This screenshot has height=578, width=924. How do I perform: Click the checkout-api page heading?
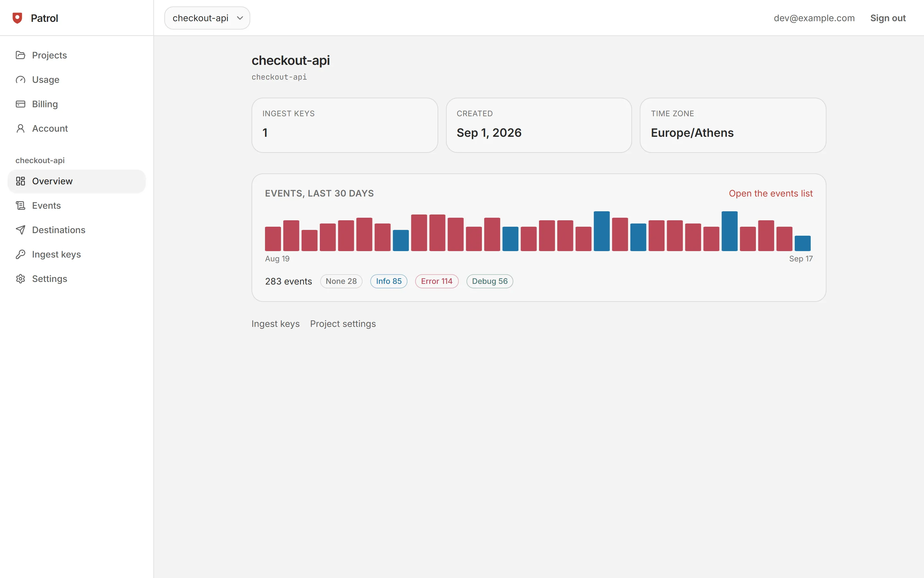coord(291,60)
